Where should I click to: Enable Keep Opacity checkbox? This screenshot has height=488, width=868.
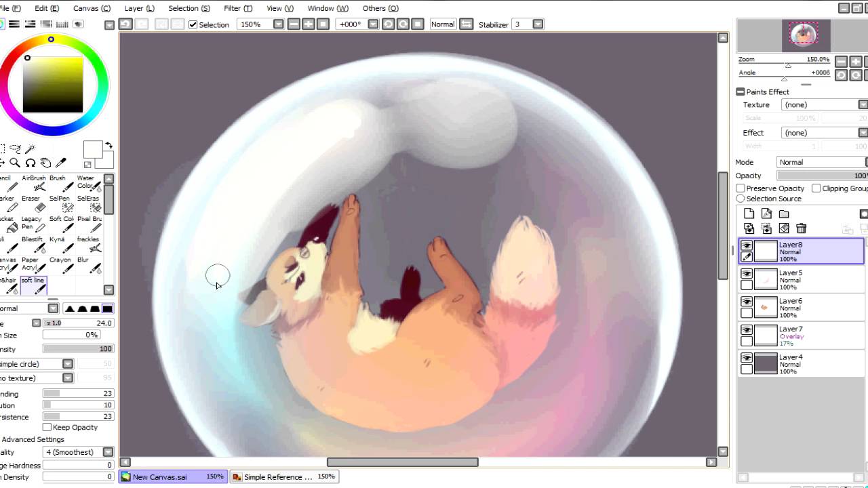47,427
